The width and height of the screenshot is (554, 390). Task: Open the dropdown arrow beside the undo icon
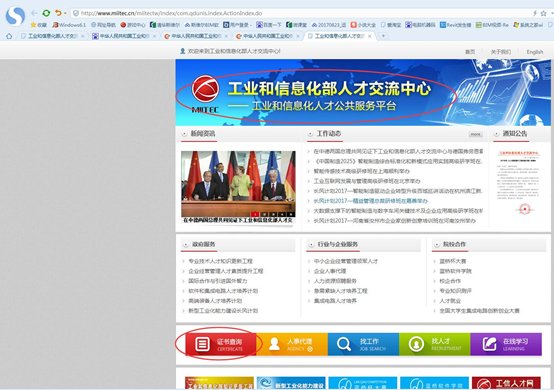(65, 13)
